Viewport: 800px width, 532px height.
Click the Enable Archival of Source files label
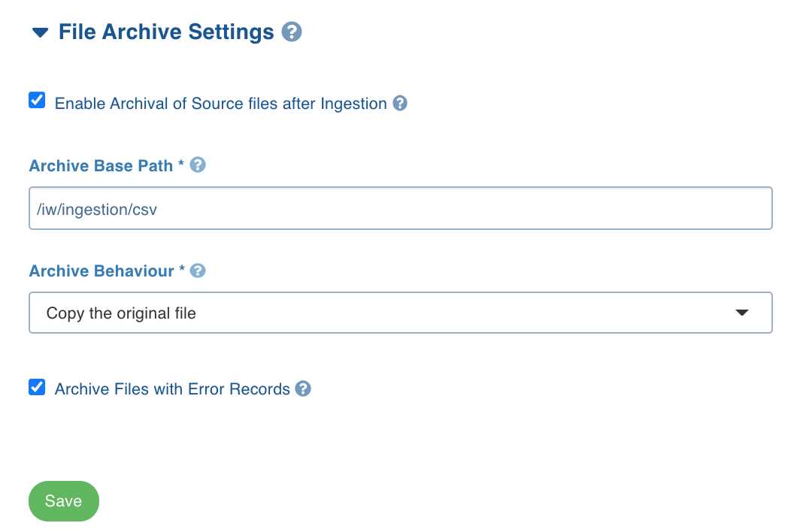[x=220, y=104]
